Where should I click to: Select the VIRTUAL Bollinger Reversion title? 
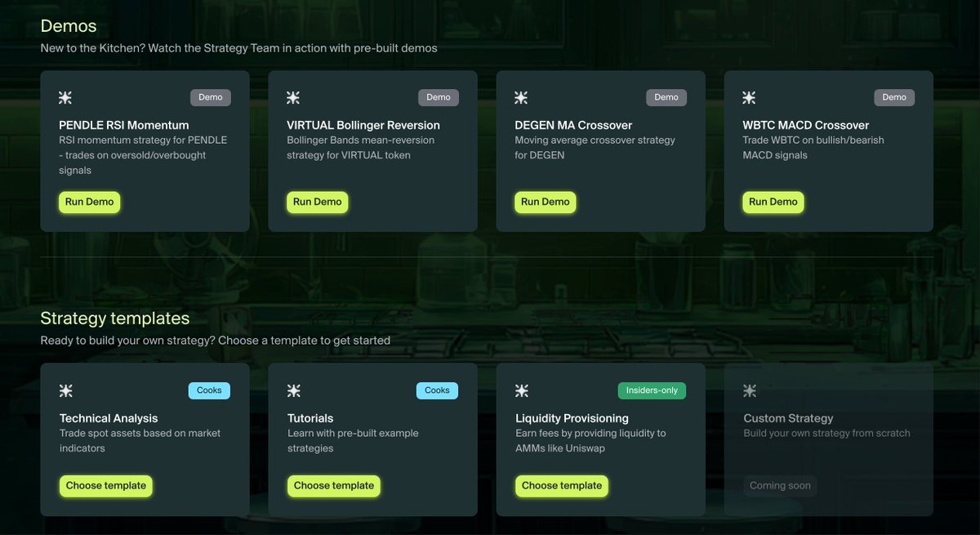coord(363,125)
